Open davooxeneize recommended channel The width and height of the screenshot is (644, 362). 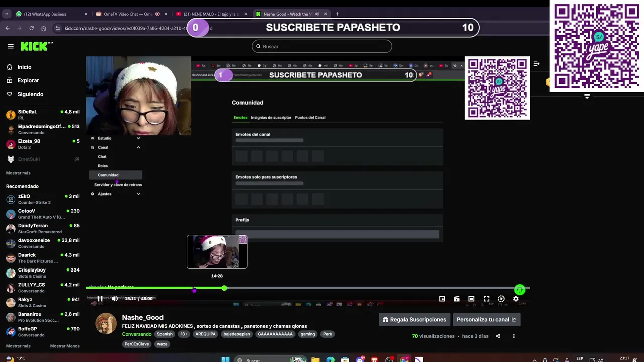coord(42,243)
